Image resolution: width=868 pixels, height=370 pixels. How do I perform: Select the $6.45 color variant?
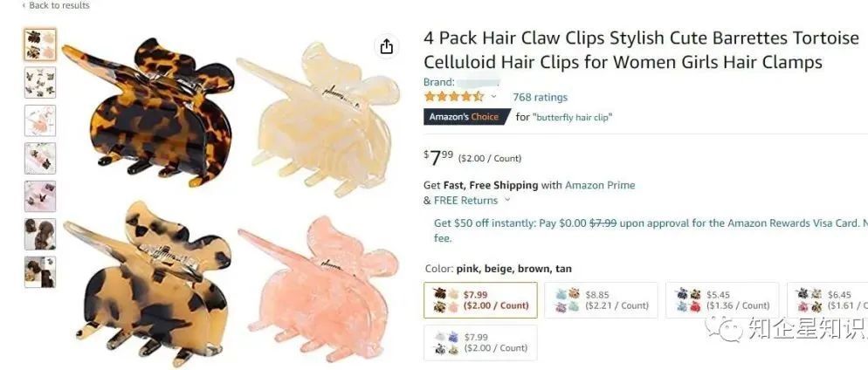coord(827,300)
